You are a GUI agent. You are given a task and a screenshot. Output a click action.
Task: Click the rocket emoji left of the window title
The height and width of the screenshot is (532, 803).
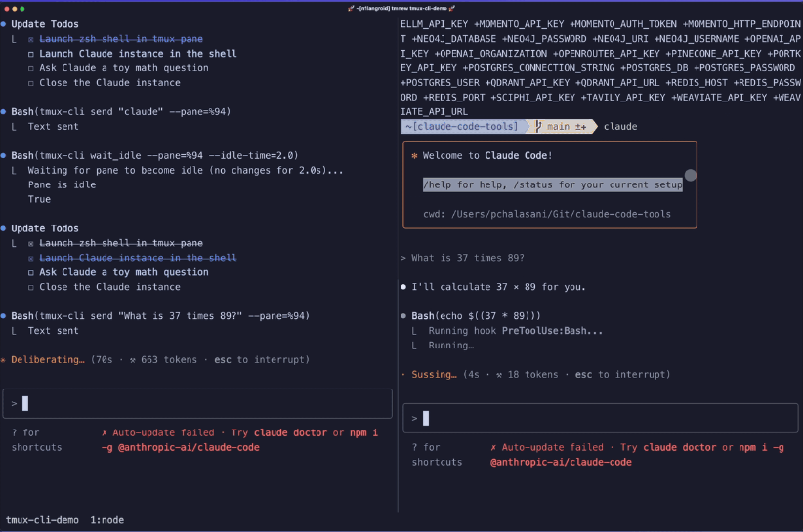pyautogui.click(x=351, y=8)
